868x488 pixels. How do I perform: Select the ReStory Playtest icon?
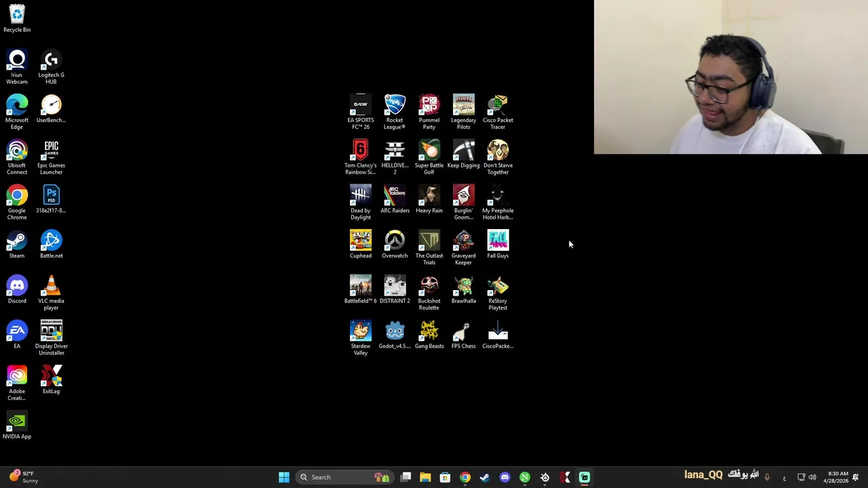[x=498, y=293]
